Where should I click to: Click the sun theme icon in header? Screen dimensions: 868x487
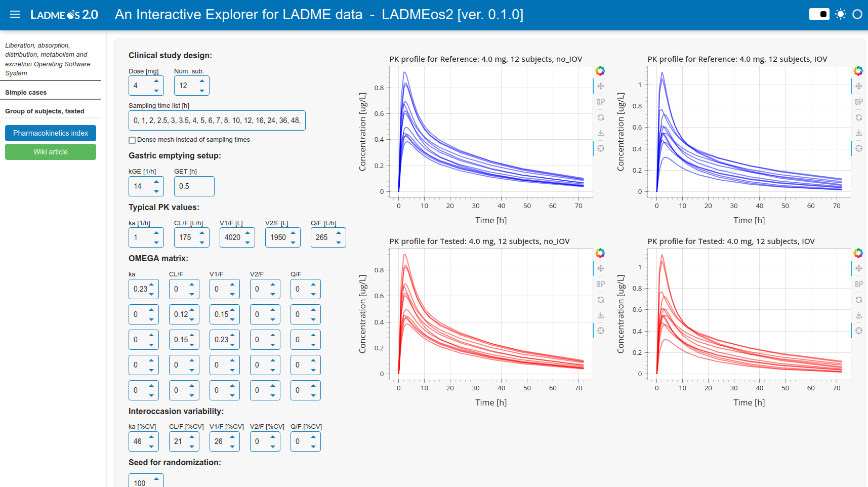pos(841,14)
